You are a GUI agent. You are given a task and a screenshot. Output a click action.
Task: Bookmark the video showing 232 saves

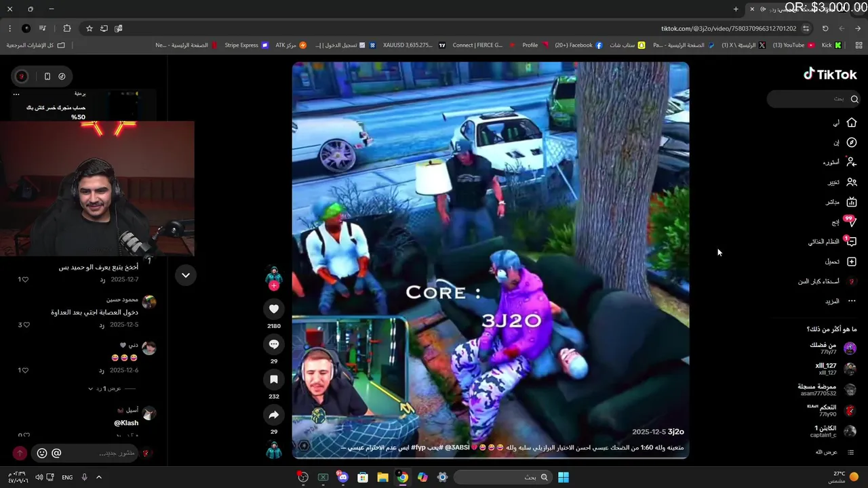pos(274,380)
